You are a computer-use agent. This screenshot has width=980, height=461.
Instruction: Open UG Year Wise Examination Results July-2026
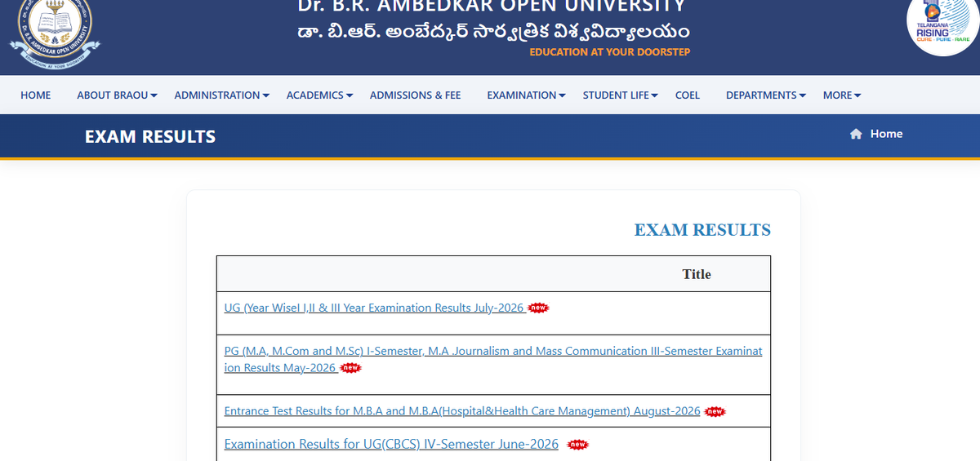pos(374,308)
